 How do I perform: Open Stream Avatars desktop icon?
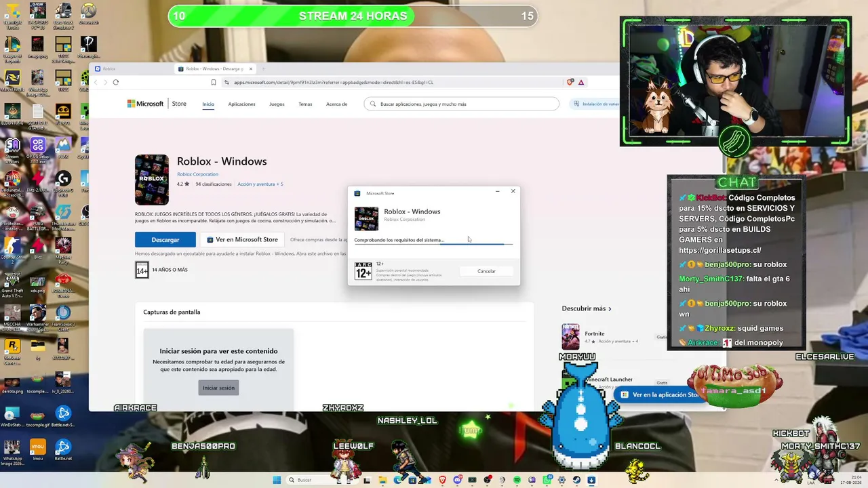(x=12, y=148)
